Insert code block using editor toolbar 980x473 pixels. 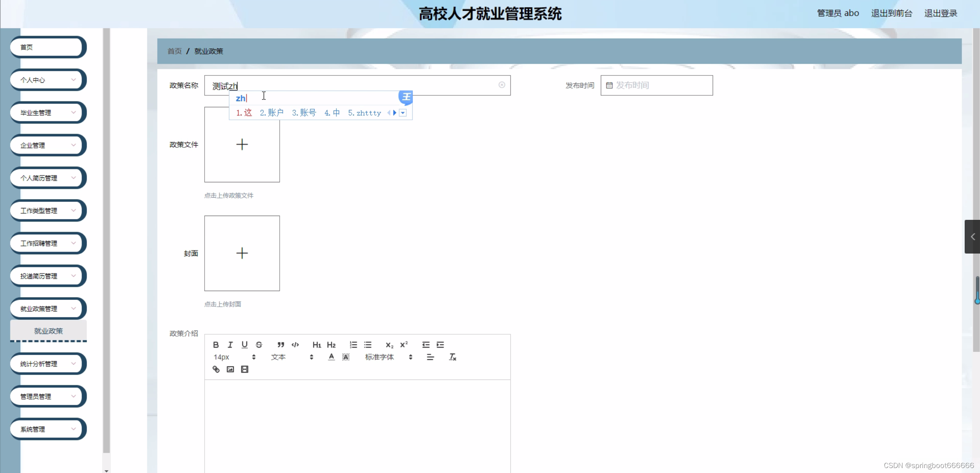295,345
